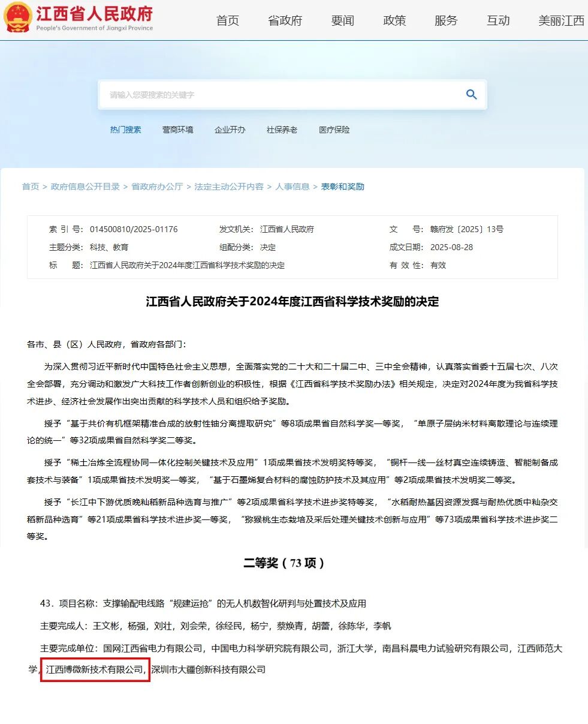588x724 pixels.
Task: Select the 要闻 menu item
Action: click(x=342, y=20)
